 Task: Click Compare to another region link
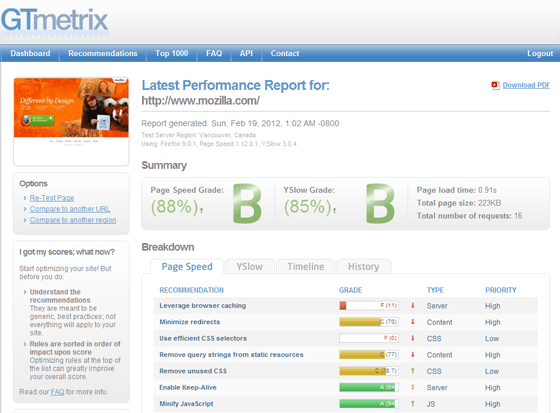point(73,220)
